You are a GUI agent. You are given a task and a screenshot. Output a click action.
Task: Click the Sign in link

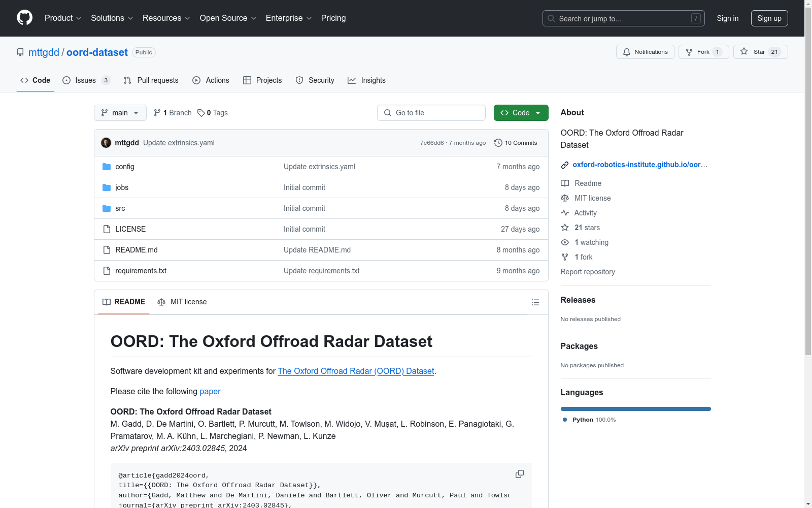click(728, 18)
